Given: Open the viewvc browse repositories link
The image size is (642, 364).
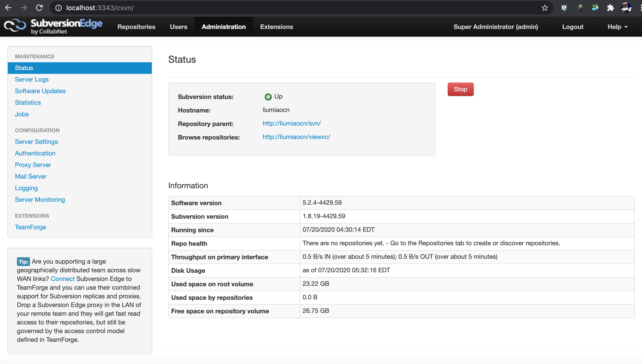Looking at the screenshot, I should coord(296,137).
